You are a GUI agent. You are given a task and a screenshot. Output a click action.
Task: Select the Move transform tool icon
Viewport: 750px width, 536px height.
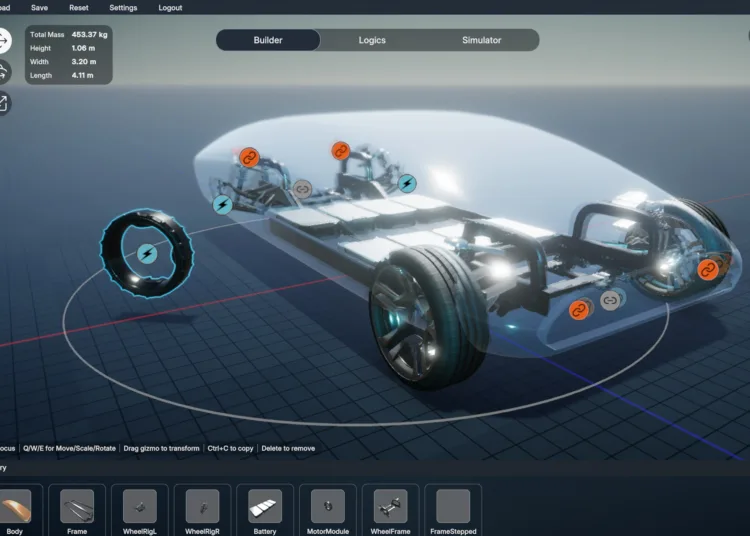[x=3, y=41]
